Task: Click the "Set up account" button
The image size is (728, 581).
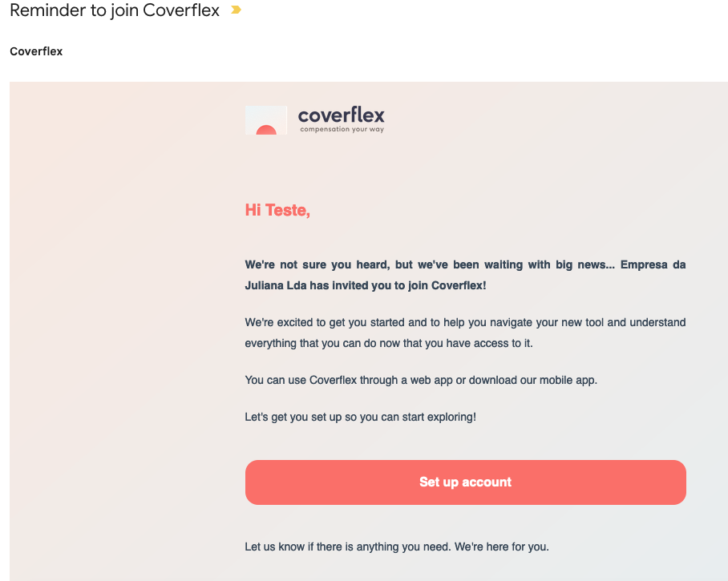Action: pos(465,482)
